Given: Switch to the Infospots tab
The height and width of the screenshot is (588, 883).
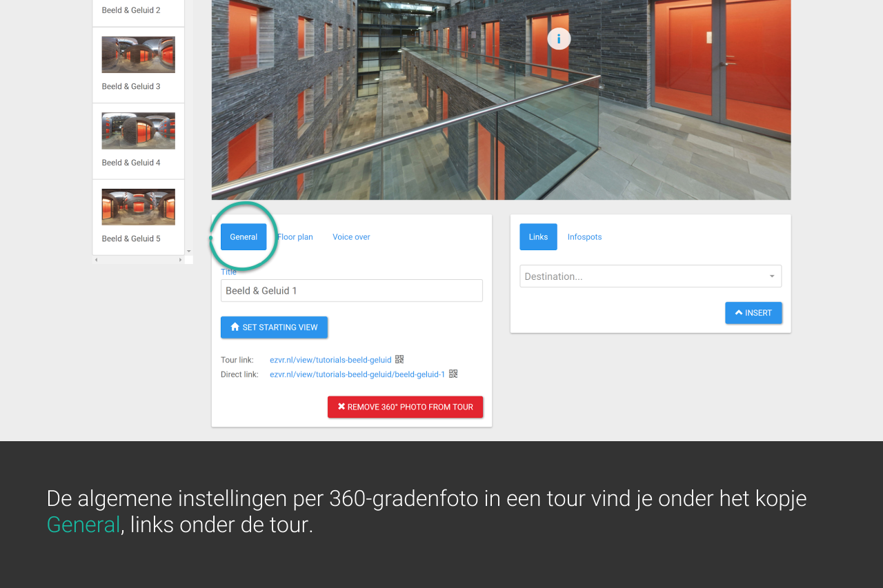Looking at the screenshot, I should [584, 237].
